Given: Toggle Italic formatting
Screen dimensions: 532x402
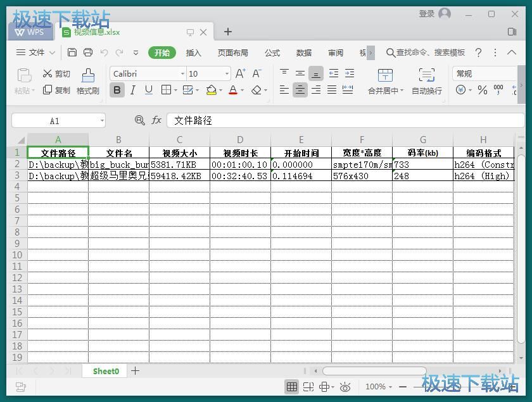Looking at the screenshot, I should point(133,90).
